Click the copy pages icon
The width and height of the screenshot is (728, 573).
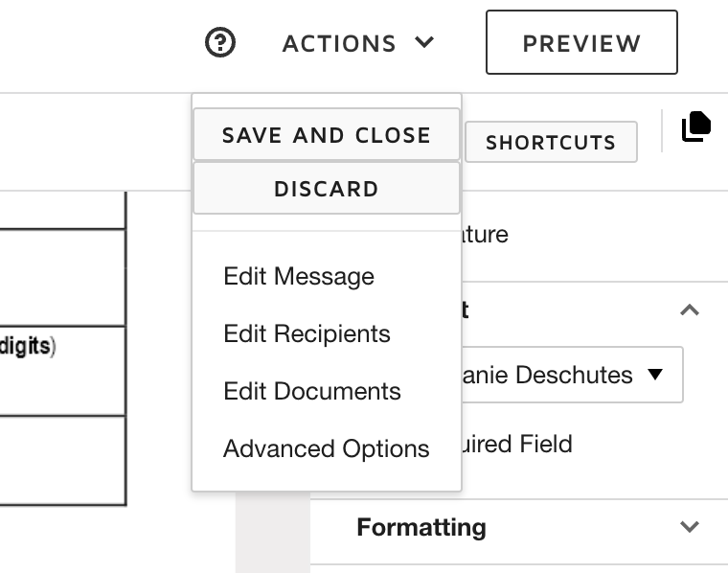(x=696, y=126)
